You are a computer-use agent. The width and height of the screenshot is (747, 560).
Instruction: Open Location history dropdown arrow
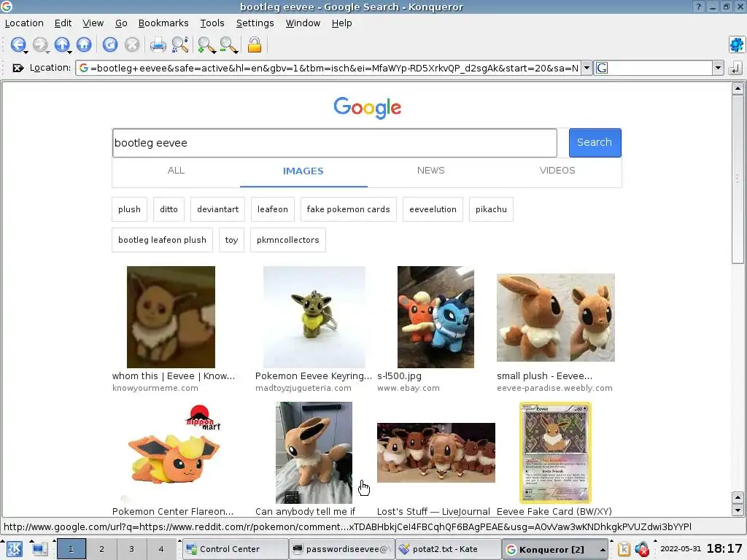pos(587,68)
